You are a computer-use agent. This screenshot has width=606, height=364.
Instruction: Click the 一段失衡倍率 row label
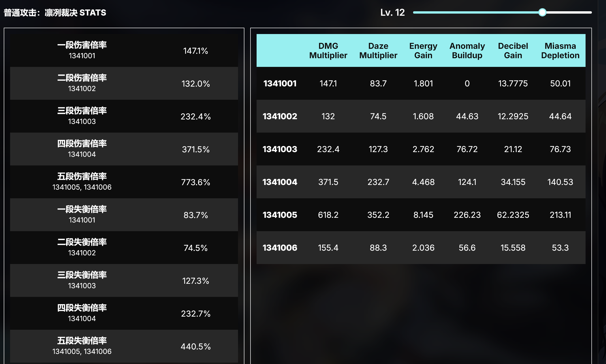(x=82, y=210)
